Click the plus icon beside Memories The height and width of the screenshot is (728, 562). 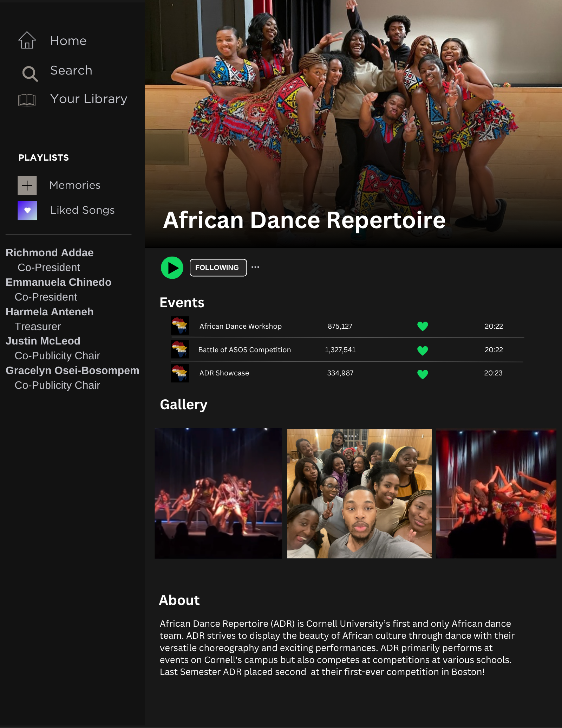coord(27,186)
